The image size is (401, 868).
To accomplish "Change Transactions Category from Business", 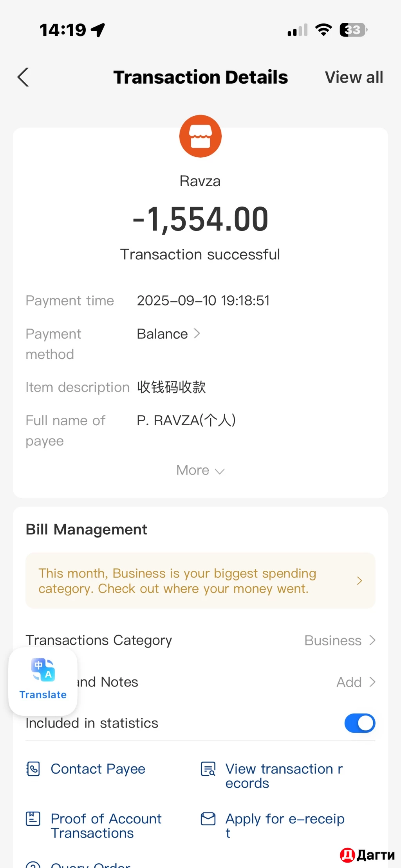I will click(340, 640).
